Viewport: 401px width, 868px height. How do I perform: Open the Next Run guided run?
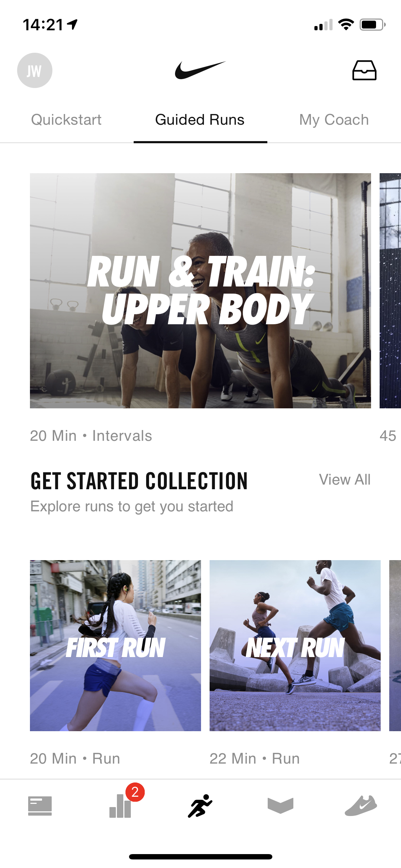[x=295, y=646]
